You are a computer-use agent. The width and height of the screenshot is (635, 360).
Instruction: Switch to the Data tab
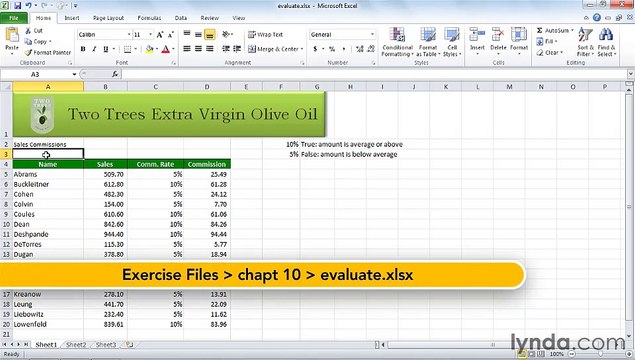click(x=181, y=18)
